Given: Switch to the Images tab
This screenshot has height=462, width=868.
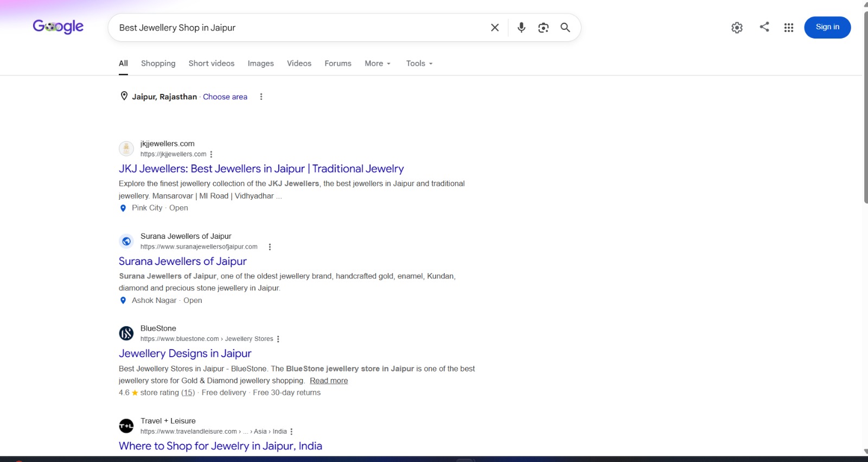Looking at the screenshot, I should click(261, 64).
